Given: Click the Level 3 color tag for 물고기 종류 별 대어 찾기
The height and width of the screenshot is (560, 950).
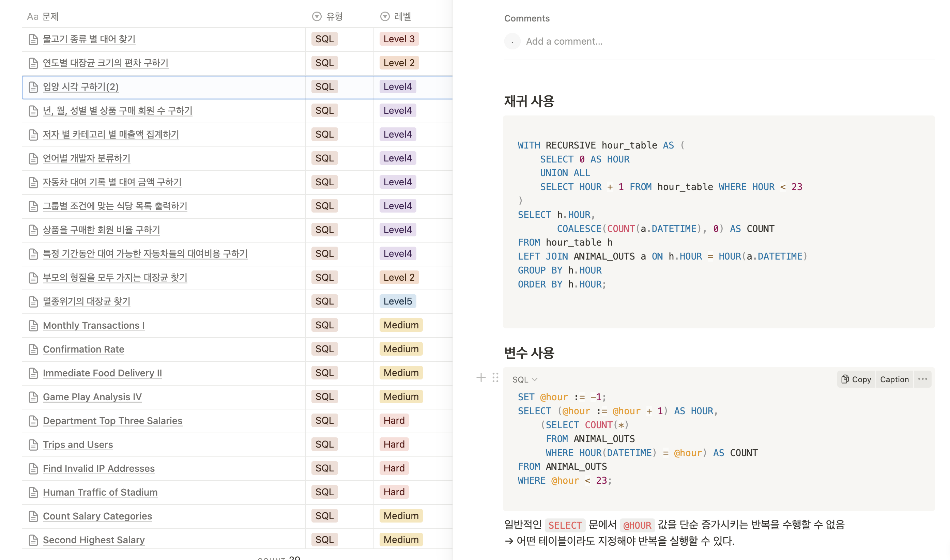Looking at the screenshot, I should (399, 39).
